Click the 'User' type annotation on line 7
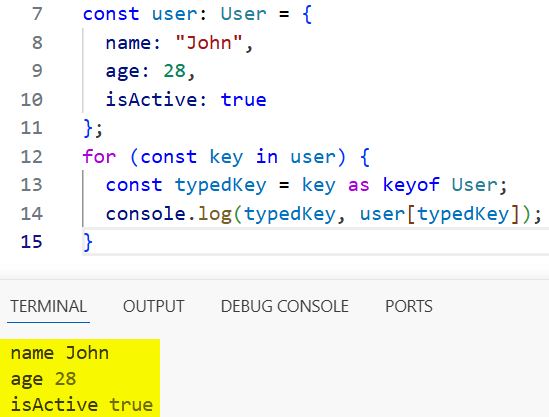 (x=243, y=14)
